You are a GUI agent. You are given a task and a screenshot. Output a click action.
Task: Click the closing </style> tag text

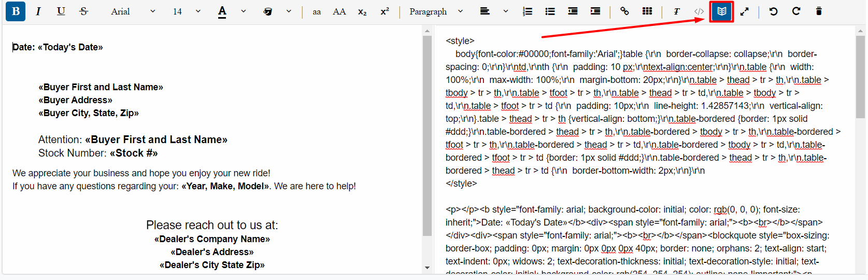click(x=461, y=184)
